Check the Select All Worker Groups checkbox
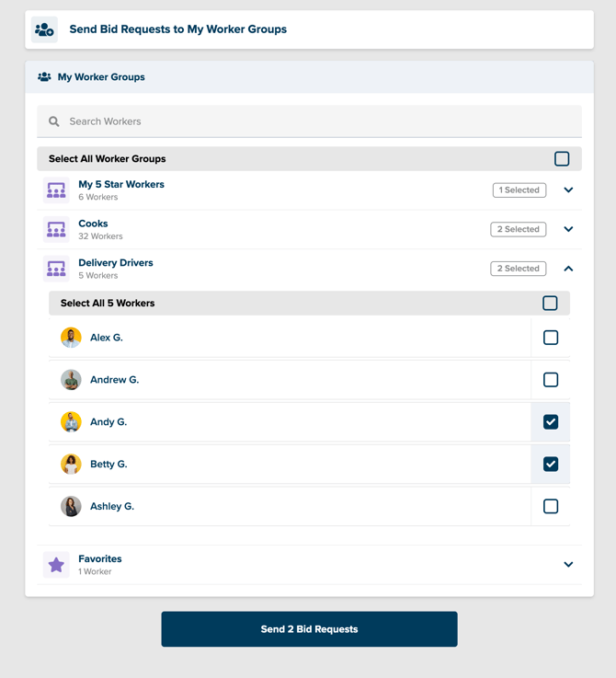This screenshot has width=616, height=678. (562, 158)
